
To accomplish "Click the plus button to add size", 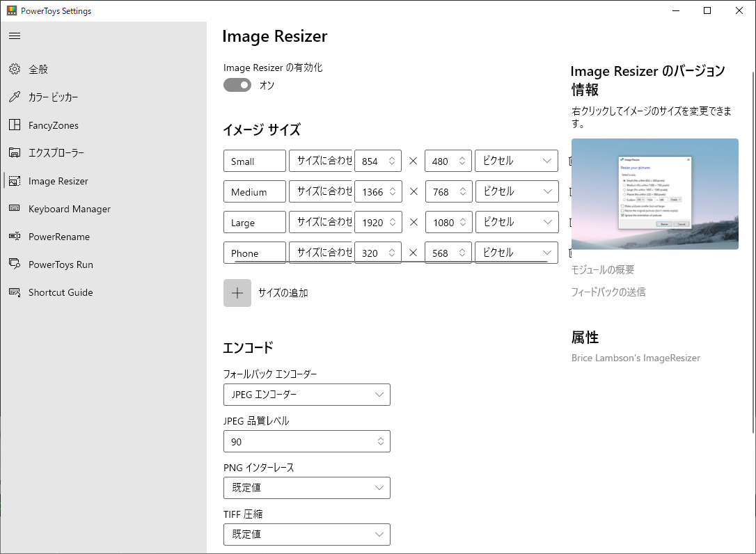I will point(237,293).
